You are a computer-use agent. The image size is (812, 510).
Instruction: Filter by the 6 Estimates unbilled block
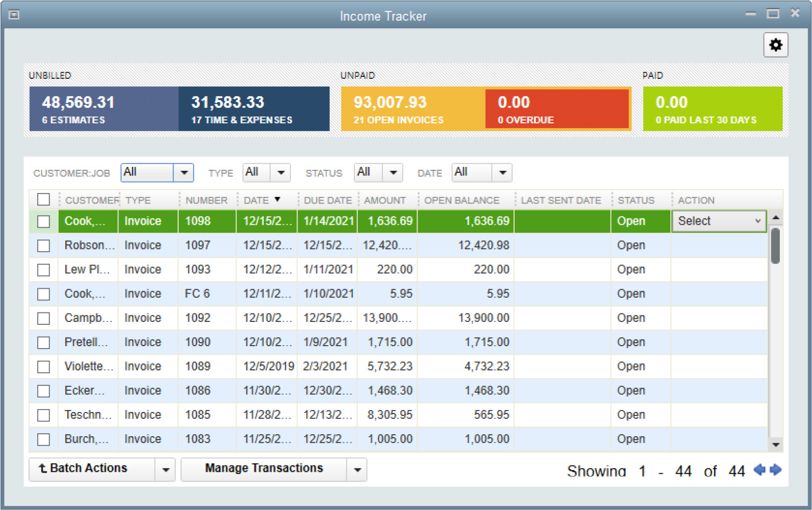pyautogui.click(x=104, y=109)
